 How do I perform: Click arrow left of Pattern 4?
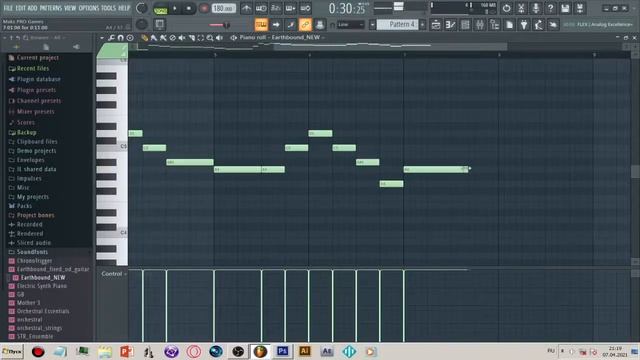click(x=372, y=25)
